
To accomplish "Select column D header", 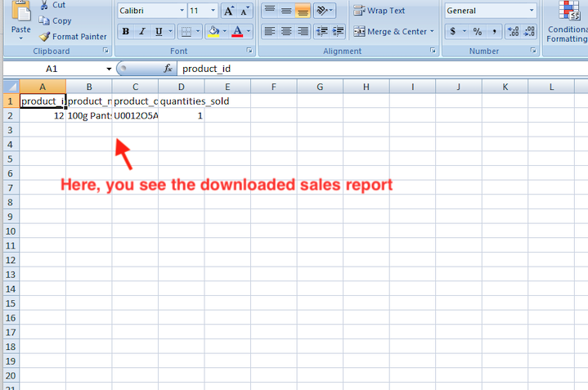I will click(181, 87).
